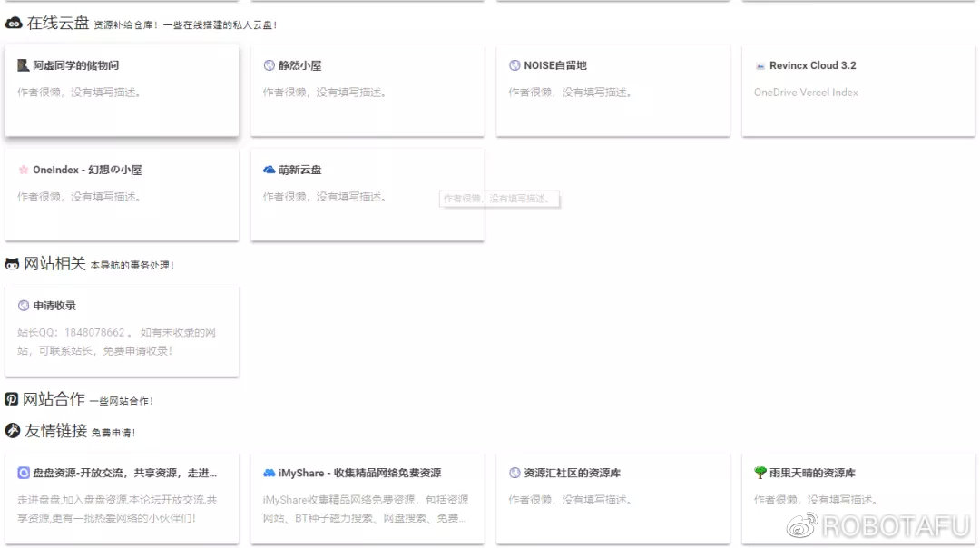Viewport: 980px width, 548px height.
Task: Click the pink flower icon of OneIndex
Action: [23, 170]
